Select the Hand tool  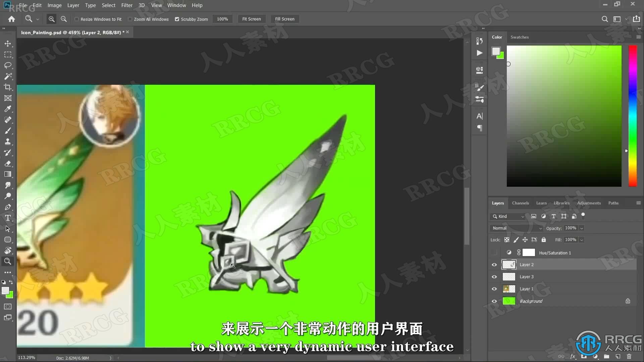tap(8, 250)
